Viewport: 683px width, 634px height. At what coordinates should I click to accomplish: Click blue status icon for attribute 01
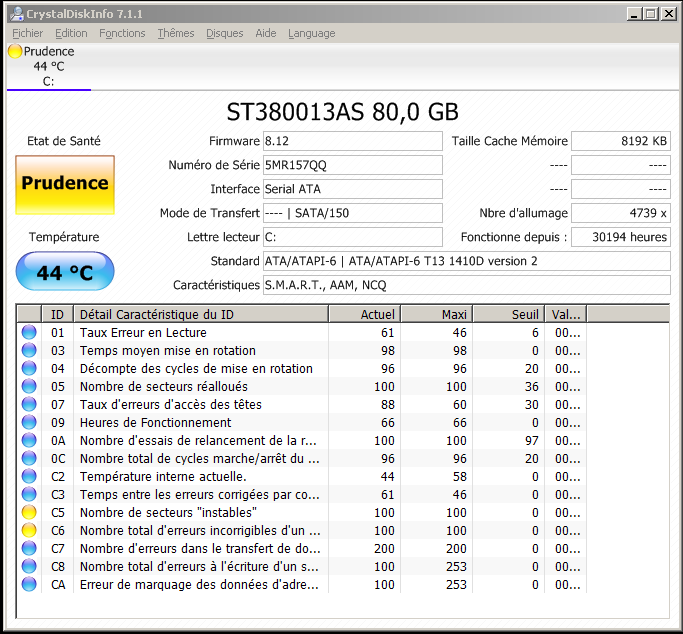point(29,332)
